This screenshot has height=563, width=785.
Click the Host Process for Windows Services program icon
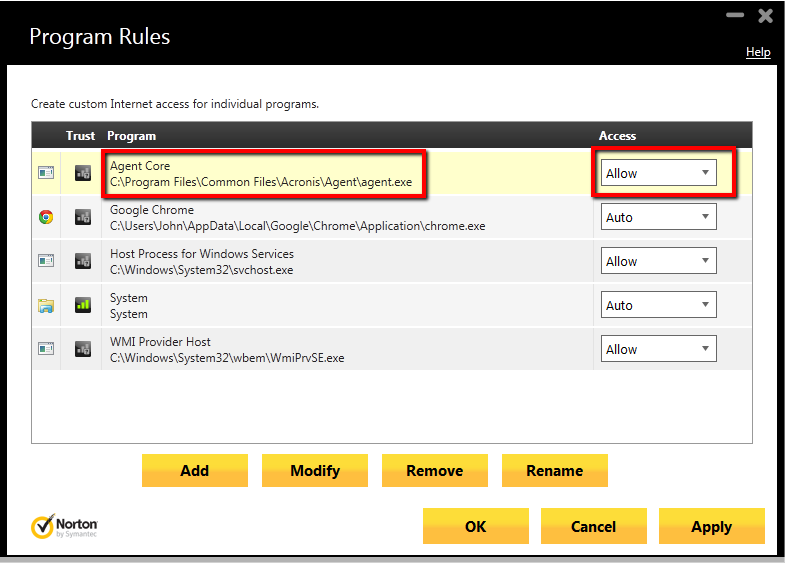[x=46, y=261]
